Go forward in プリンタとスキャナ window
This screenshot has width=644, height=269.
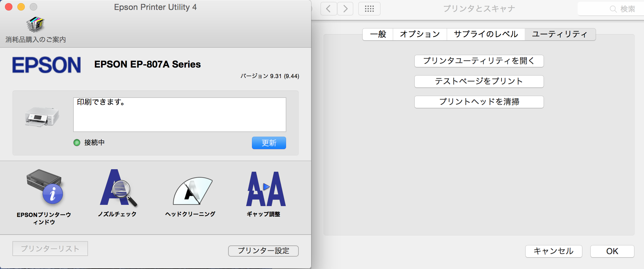(345, 9)
